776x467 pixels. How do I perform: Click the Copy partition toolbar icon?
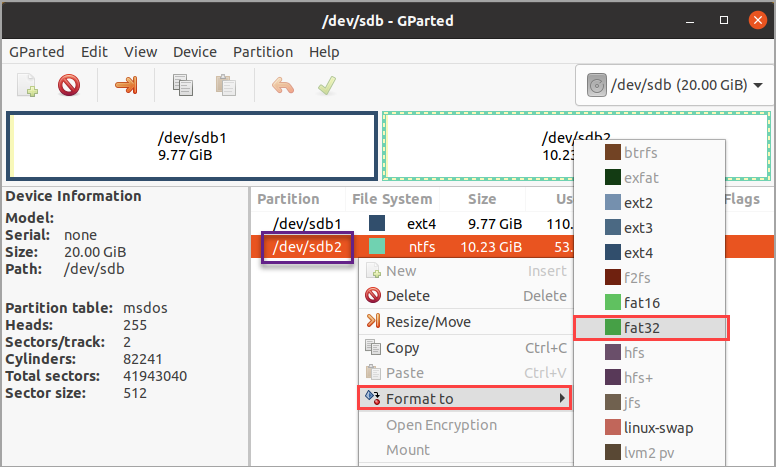pyautogui.click(x=183, y=85)
